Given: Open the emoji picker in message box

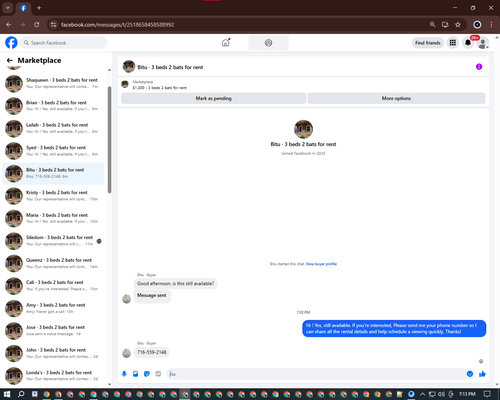Looking at the screenshot, I should [470, 374].
